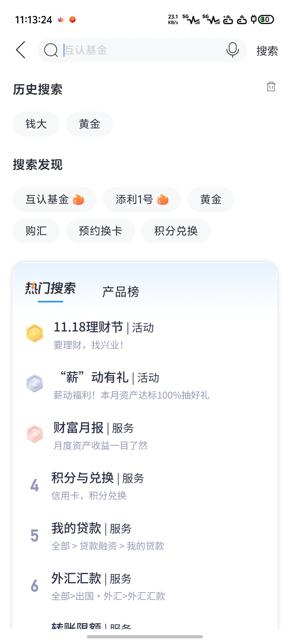Screen dimensions: 290x644
Task: Tap the silver rank 2 badge
Action: pos(34,383)
